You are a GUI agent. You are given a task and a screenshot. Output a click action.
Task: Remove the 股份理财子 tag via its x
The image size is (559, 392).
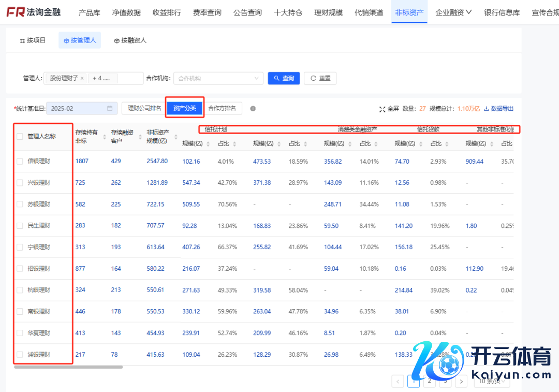[x=82, y=78]
